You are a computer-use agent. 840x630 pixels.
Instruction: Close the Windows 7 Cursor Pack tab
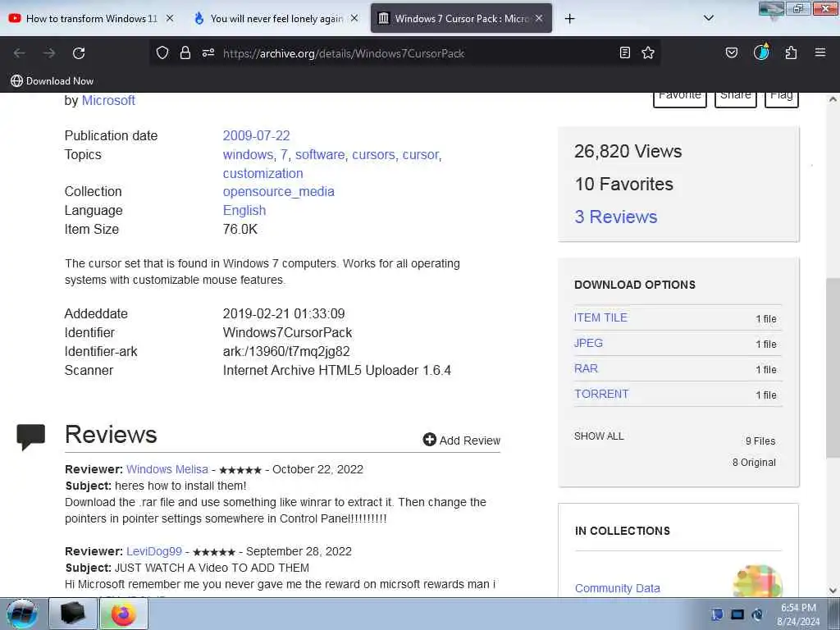539,18
